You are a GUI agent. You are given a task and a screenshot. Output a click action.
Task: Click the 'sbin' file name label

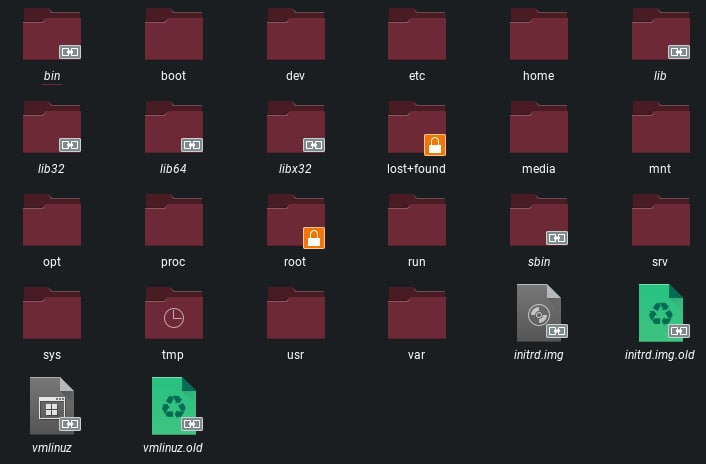[x=539, y=262]
